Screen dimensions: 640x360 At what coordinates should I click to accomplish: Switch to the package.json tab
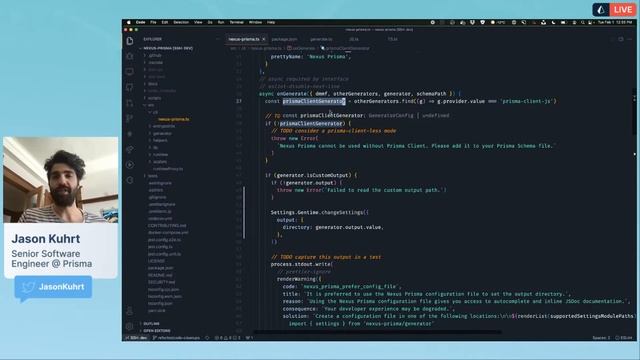[284, 39]
